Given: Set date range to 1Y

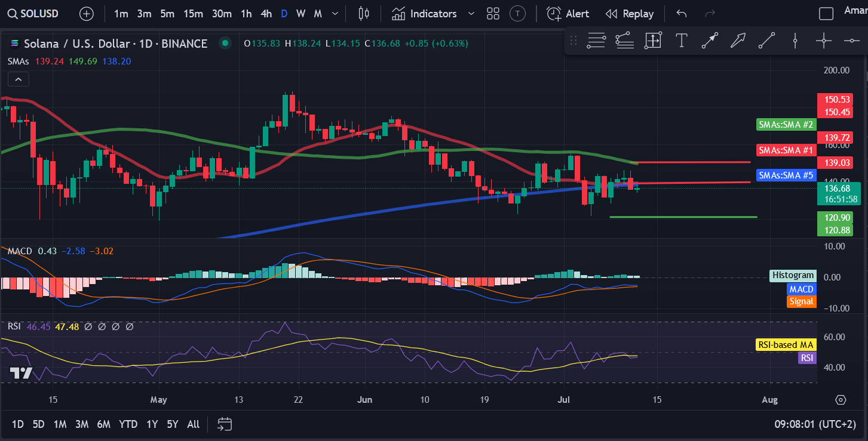Looking at the screenshot, I should [152, 424].
